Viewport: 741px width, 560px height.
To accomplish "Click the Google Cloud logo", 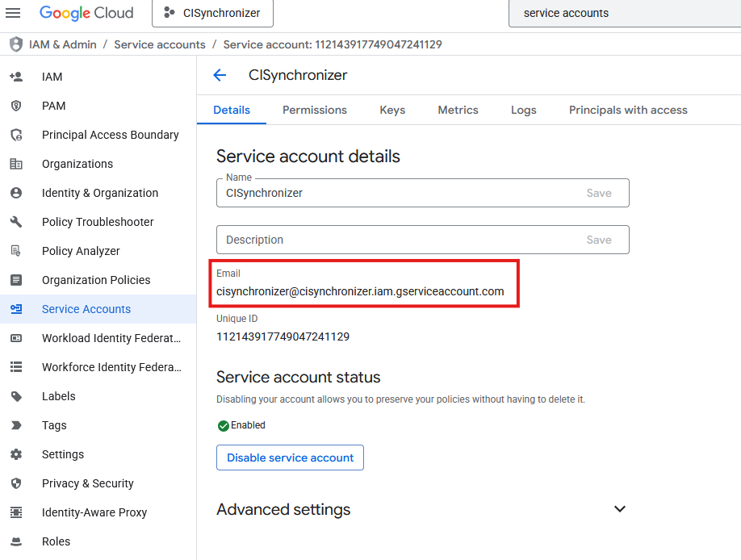I will 86,13.
